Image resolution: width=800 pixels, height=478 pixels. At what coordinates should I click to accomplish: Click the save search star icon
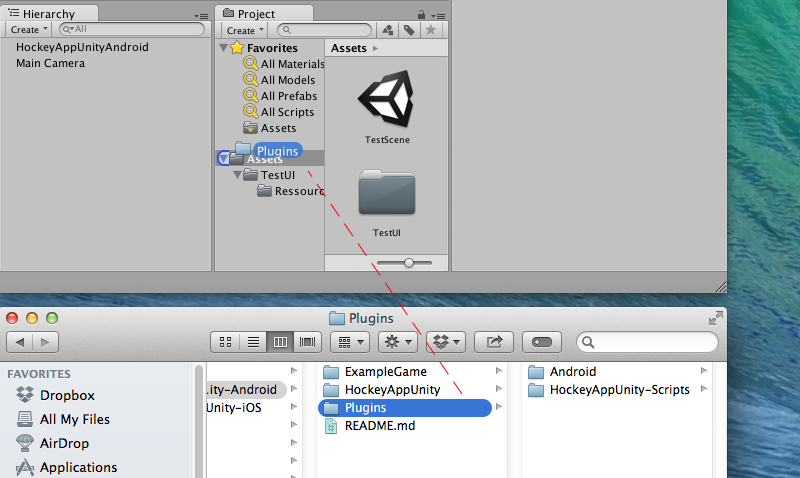pos(431,30)
